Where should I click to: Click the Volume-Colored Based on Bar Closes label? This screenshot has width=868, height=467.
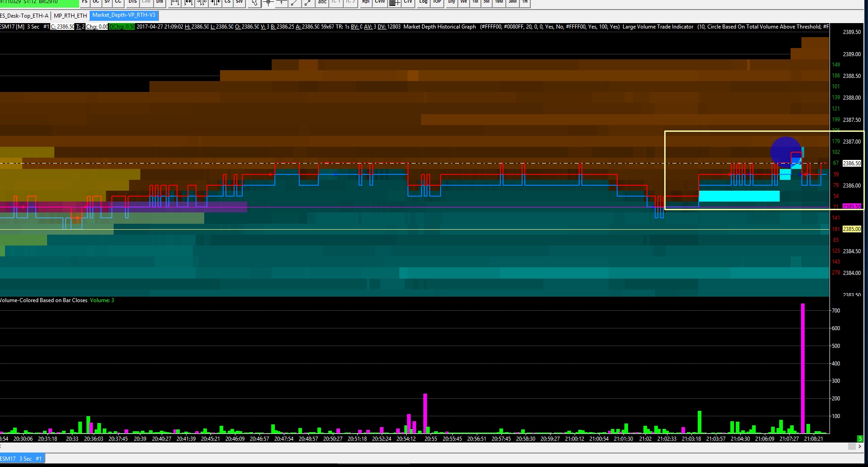pyautogui.click(x=43, y=300)
